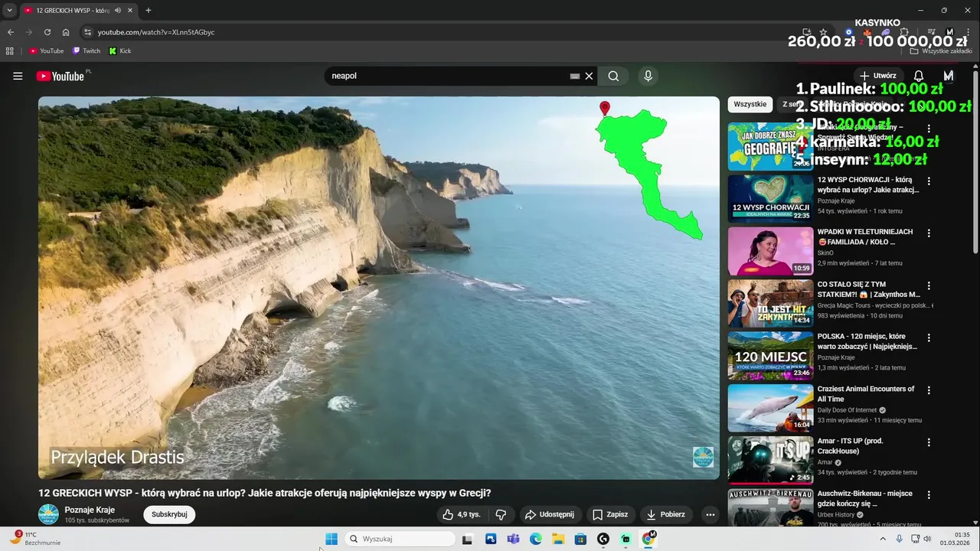Download the video with Pobierz

pyautogui.click(x=665, y=514)
